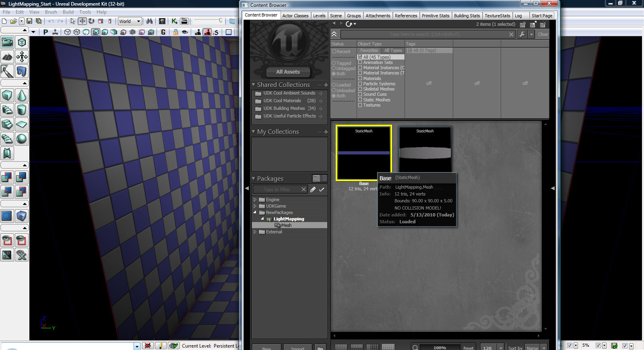Select Loaded filter radio button
The image size is (644, 350).
(334, 85)
